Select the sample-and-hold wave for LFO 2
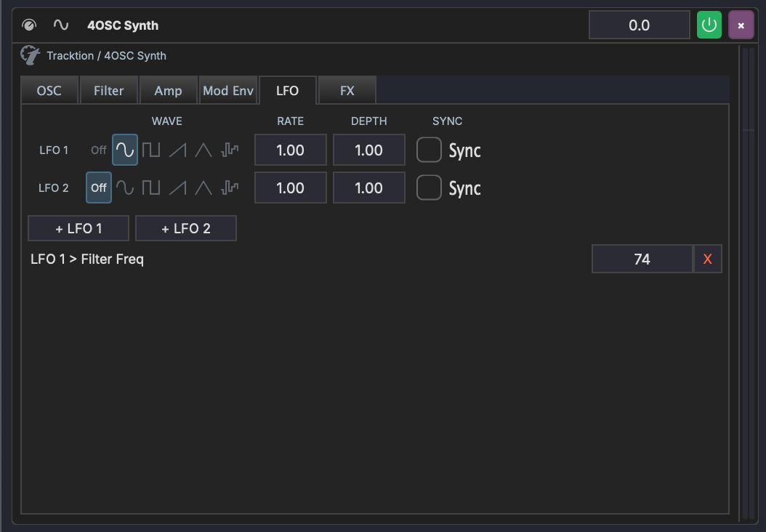766x532 pixels. [230, 188]
